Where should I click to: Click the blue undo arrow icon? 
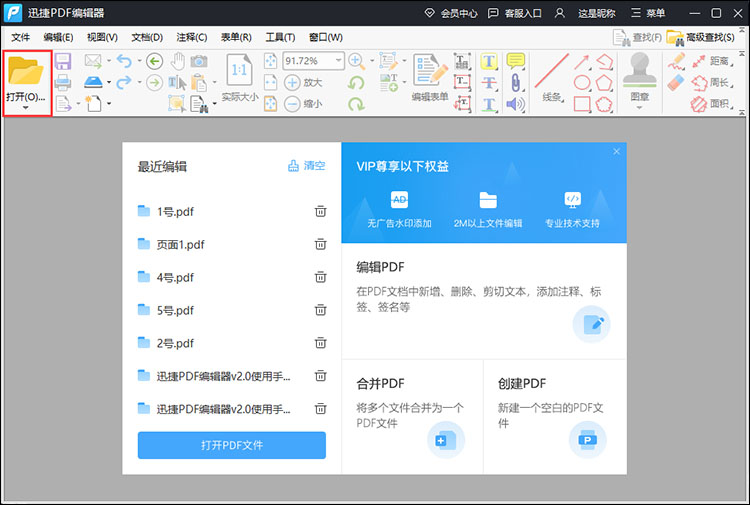[124, 61]
